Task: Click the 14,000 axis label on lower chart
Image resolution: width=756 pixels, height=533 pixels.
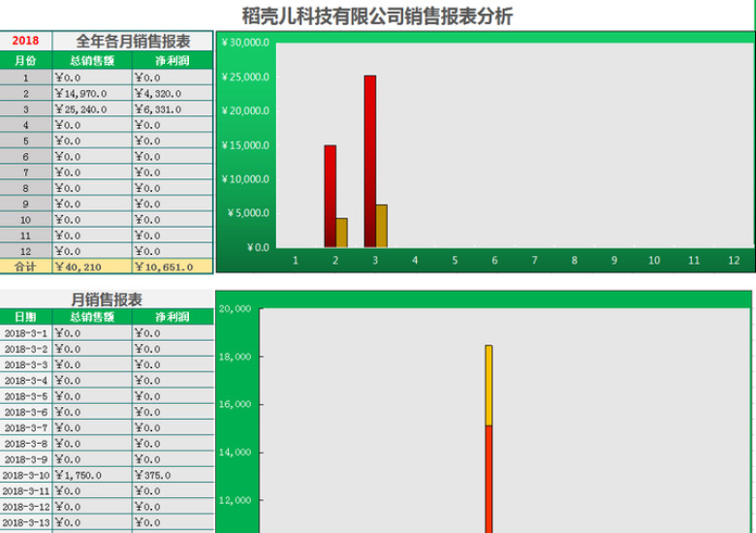Action: [x=235, y=452]
